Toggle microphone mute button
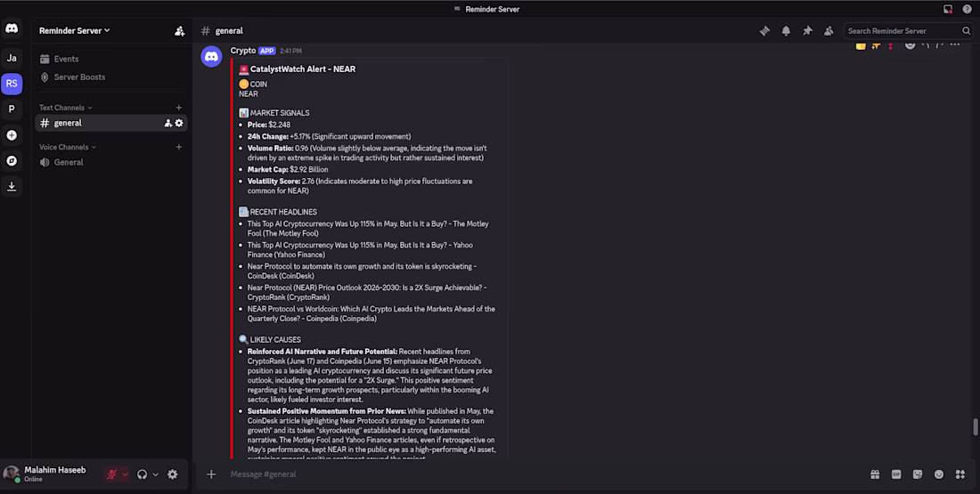Viewport: 980px width, 494px height. click(112, 474)
